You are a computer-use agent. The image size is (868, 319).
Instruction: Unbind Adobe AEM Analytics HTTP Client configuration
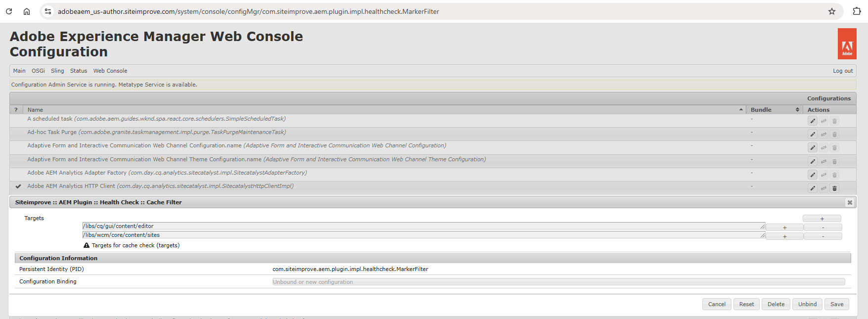823,188
